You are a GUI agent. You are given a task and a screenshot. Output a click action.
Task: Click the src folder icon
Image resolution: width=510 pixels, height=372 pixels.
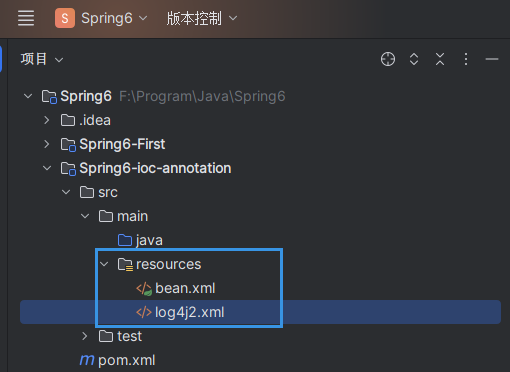(87, 192)
